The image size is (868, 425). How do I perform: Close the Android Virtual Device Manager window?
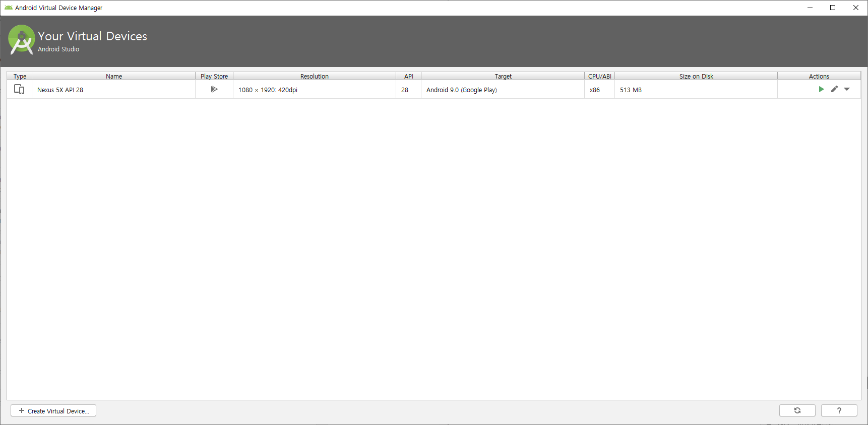click(856, 8)
